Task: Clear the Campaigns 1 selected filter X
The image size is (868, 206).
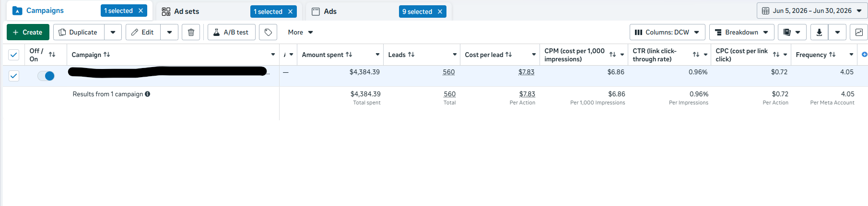Action: coord(141,11)
